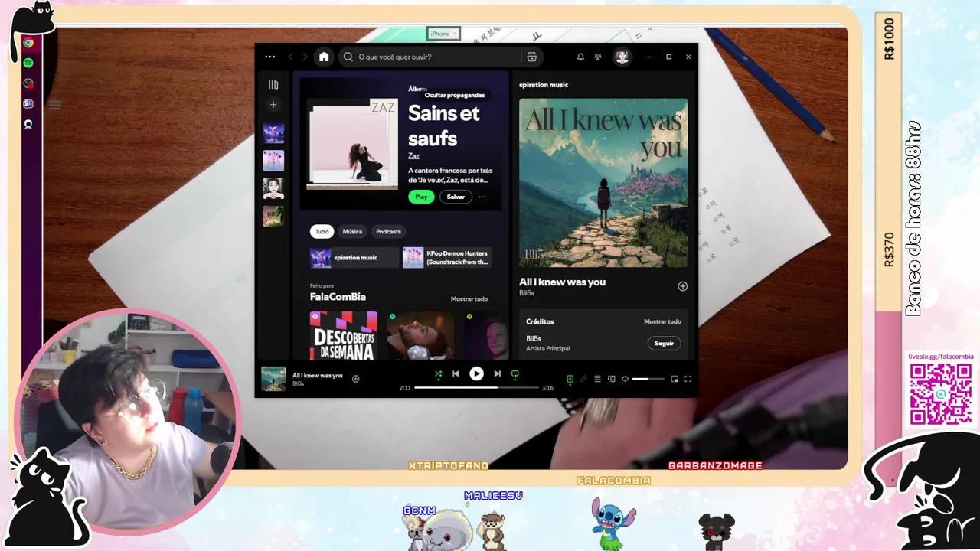Open Spotify Home via house icon
Screen dimensions: 980x551
tap(324, 57)
